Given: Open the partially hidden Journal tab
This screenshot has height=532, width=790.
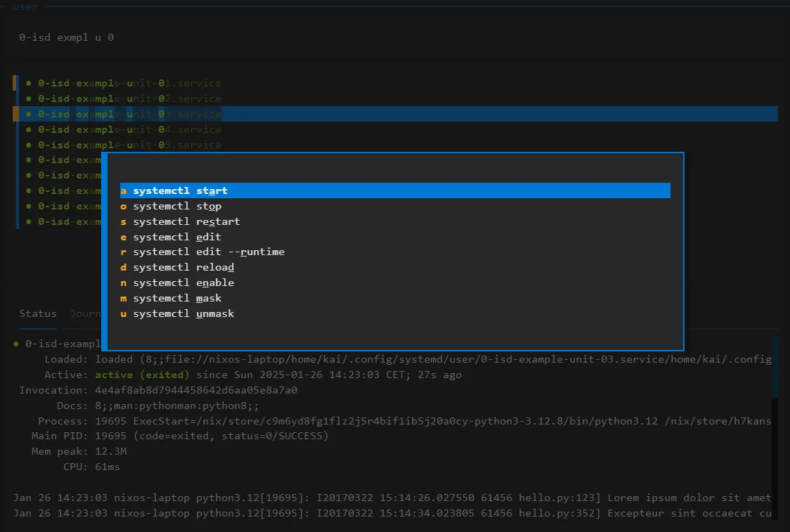Looking at the screenshot, I should click(x=85, y=313).
